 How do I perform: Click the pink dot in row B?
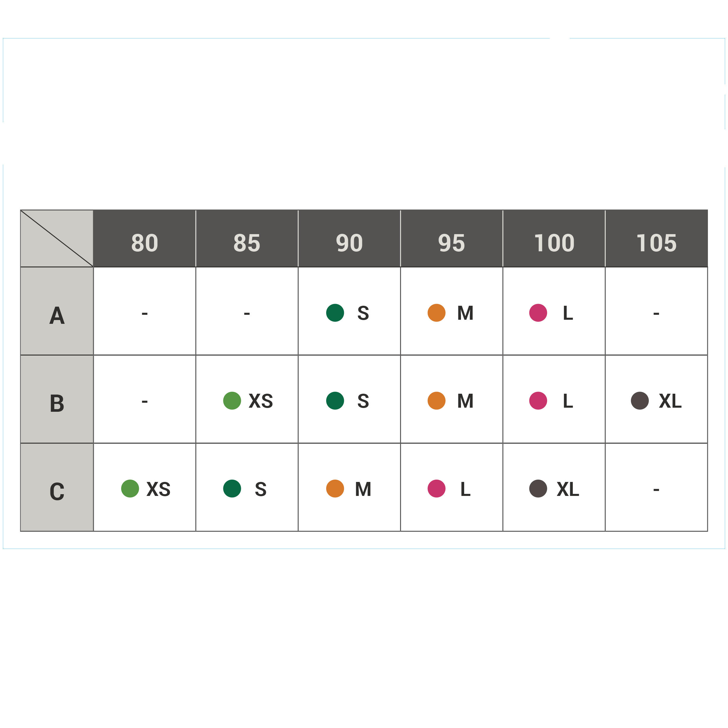tap(538, 401)
